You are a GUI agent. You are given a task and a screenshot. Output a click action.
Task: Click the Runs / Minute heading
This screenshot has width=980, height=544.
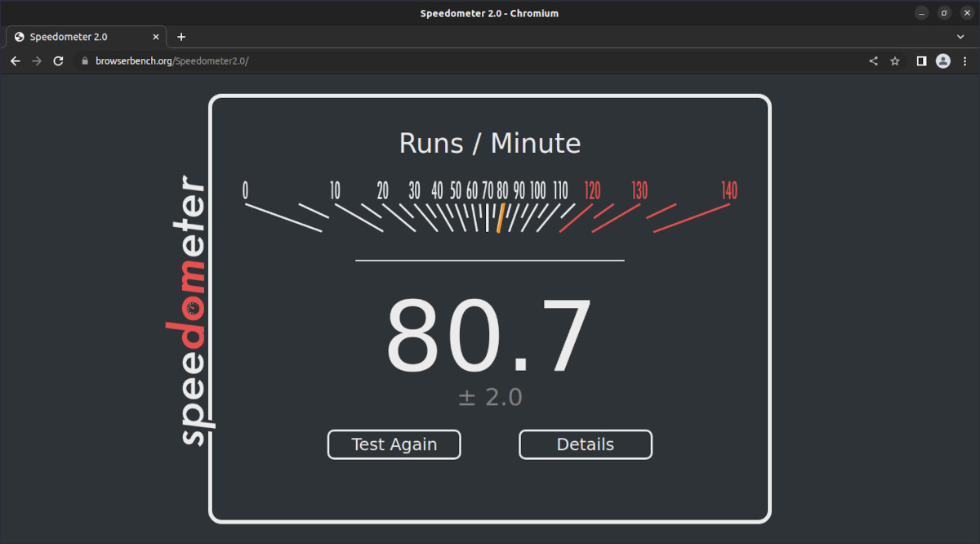click(490, 144)
